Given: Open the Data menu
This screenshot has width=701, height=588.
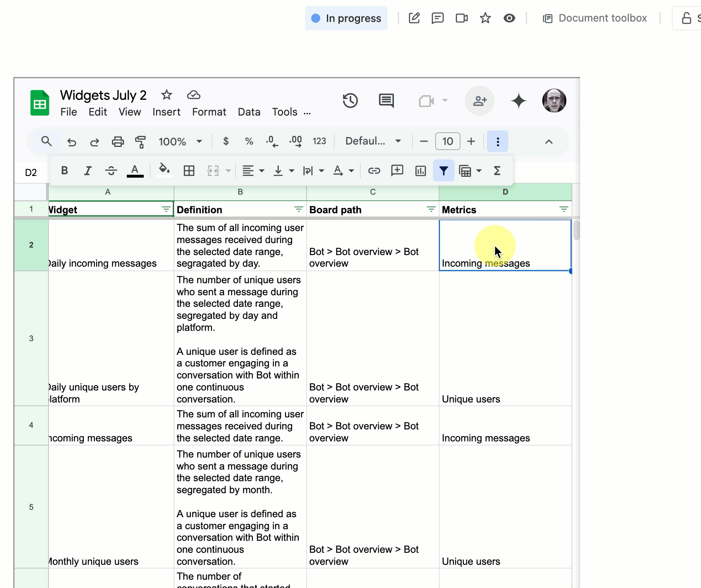Looking at the screenshot, I should point(249,111).
